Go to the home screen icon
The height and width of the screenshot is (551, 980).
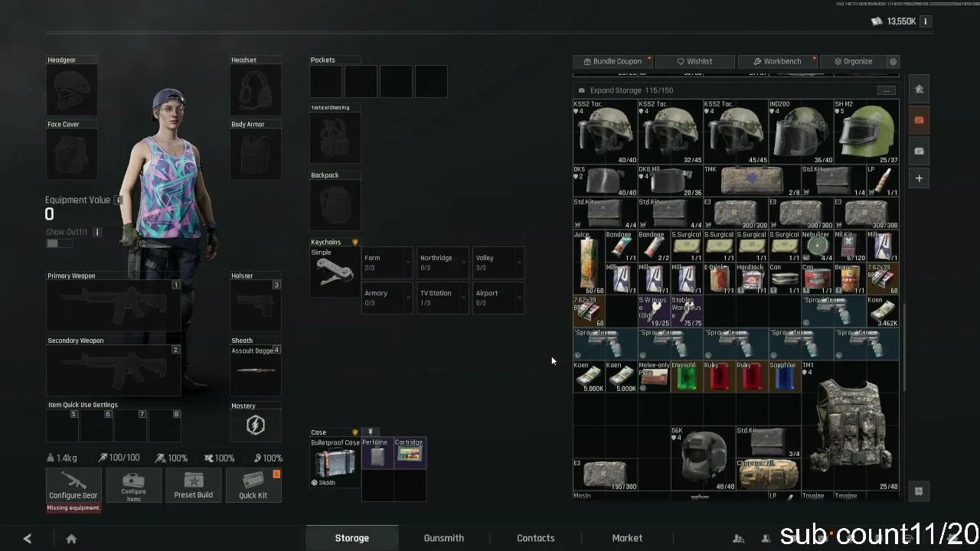click(x=71, y=539)
